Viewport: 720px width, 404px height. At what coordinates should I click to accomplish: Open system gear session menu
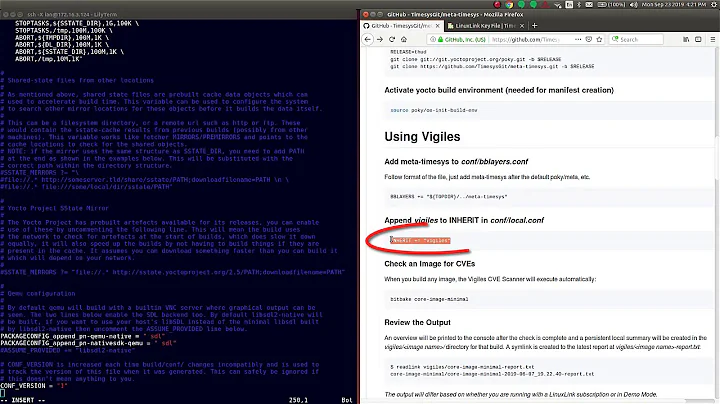[713, 5]
